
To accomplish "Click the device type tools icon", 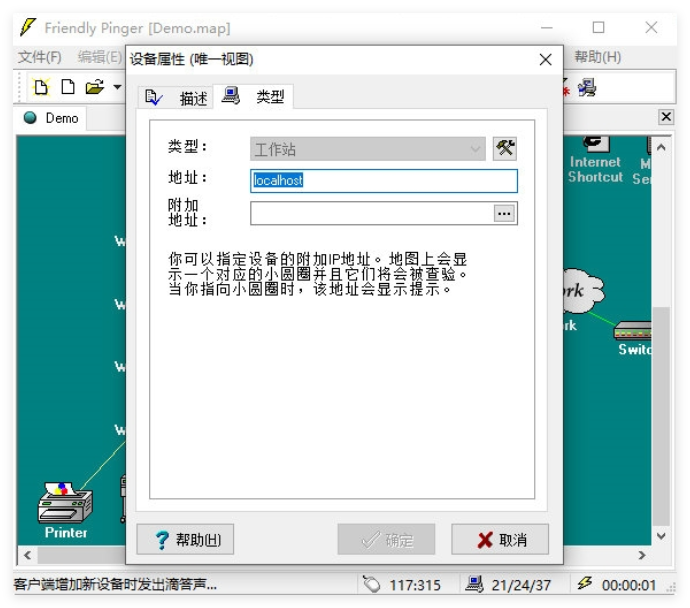I will [505, 149].
